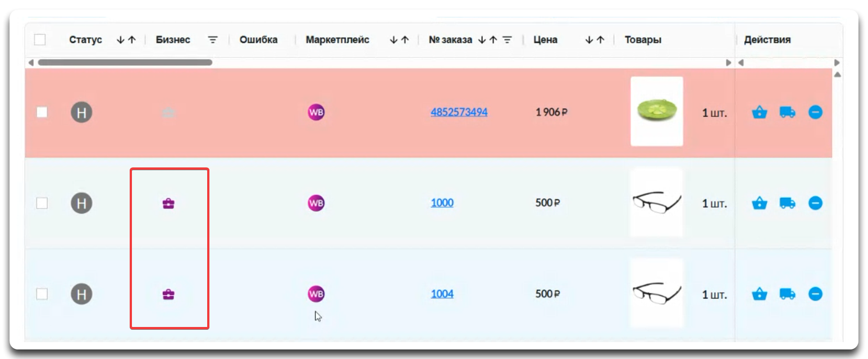Open order number 4852573494 link

459,112
